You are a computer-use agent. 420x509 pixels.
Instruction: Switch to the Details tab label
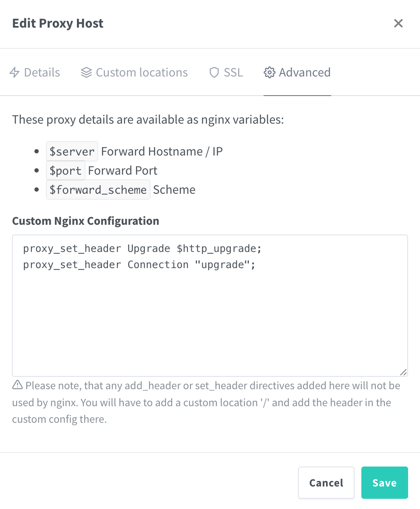(42, 73)
